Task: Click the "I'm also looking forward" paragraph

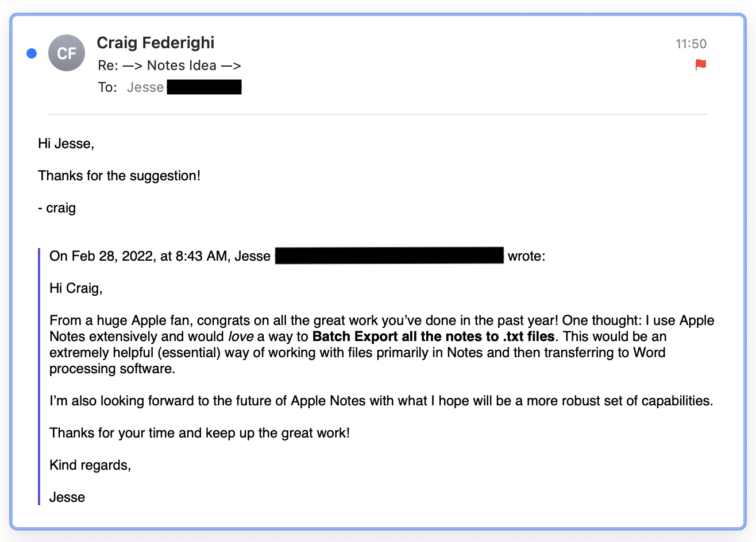Action: coord(381,401)
